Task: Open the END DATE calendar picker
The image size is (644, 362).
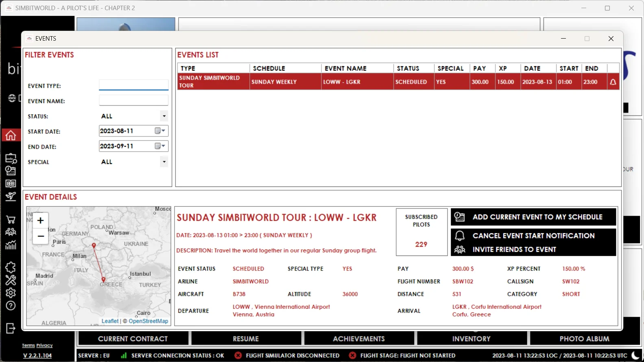Action: tap(160, 146)
